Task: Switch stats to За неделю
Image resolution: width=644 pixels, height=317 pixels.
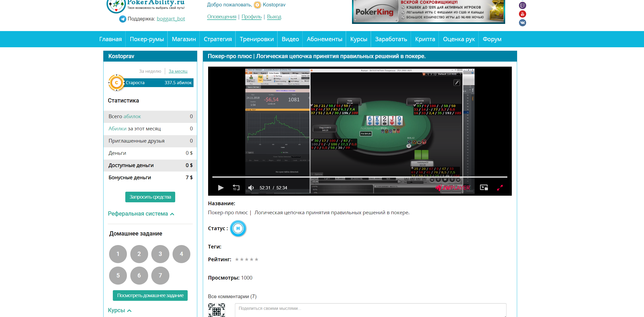Action: (150, 71)
